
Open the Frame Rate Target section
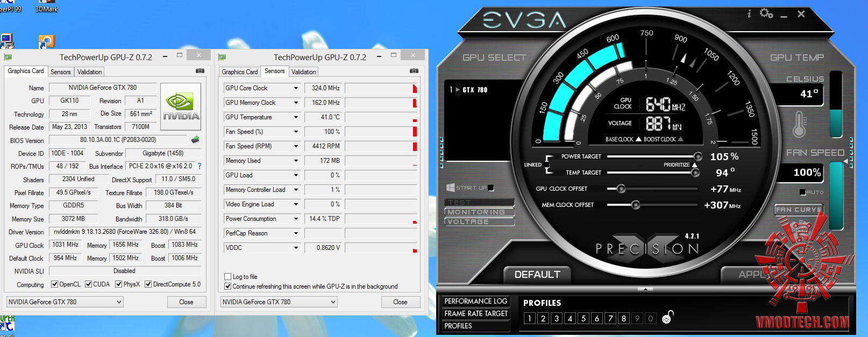click(x=476, y=313)
